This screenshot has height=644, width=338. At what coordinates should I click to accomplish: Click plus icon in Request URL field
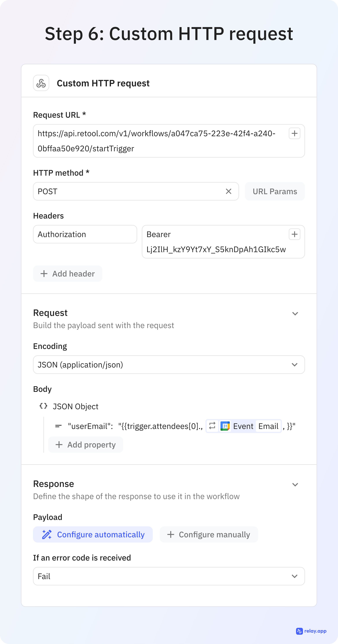[294, 133]
